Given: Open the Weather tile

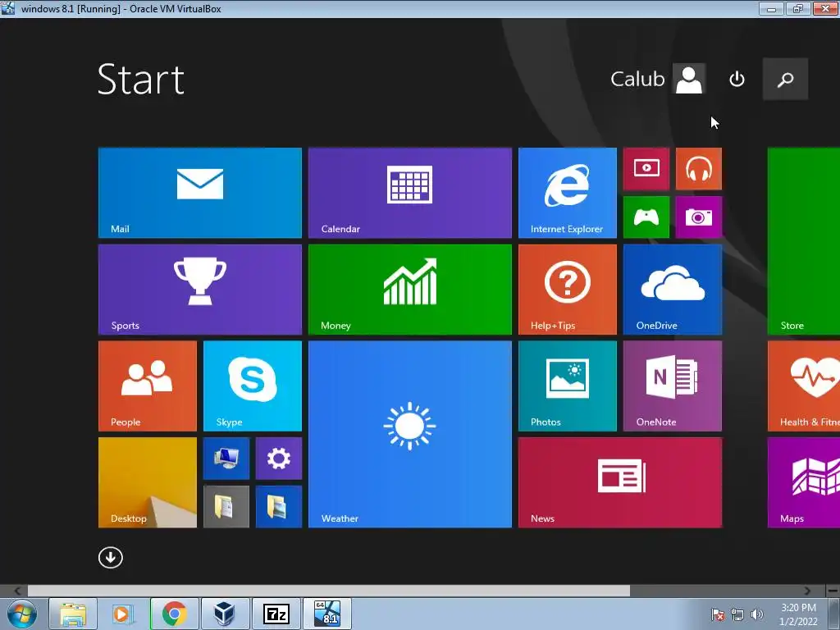Looking at the screenshot, I should (410, 434).
